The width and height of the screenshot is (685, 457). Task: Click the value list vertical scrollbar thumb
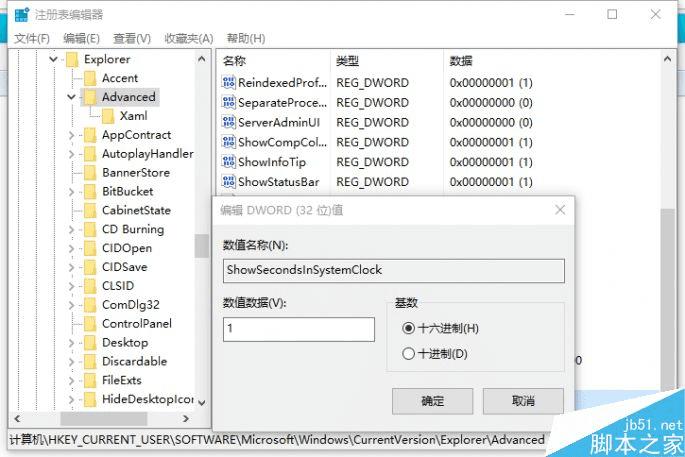[x=668, y=299]
